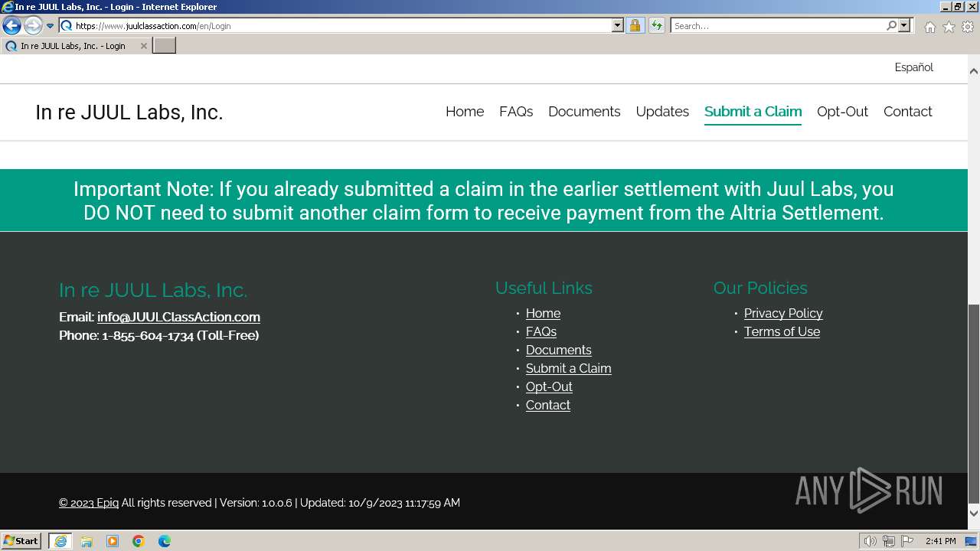Click the Our Policies heading
This screenshot has height=551, width=980.
760,288
